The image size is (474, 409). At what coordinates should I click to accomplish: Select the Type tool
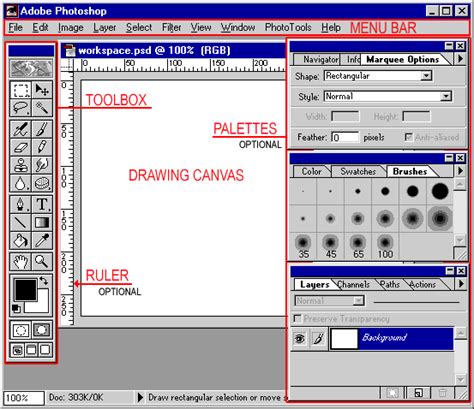coord(42,204)
